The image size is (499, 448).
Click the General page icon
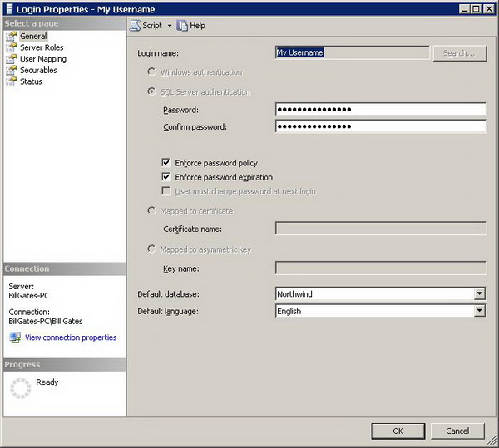[x=12, y=37]
